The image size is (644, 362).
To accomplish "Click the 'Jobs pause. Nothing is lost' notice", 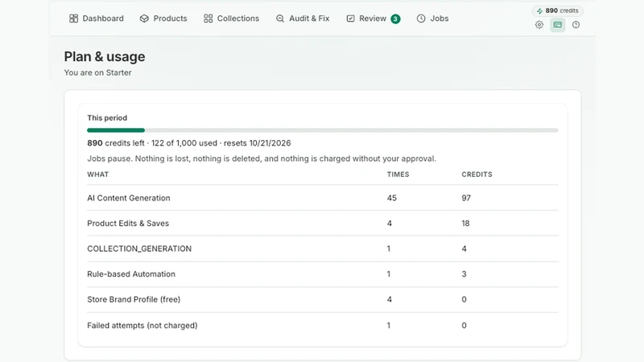I will [x=262, y=158].
